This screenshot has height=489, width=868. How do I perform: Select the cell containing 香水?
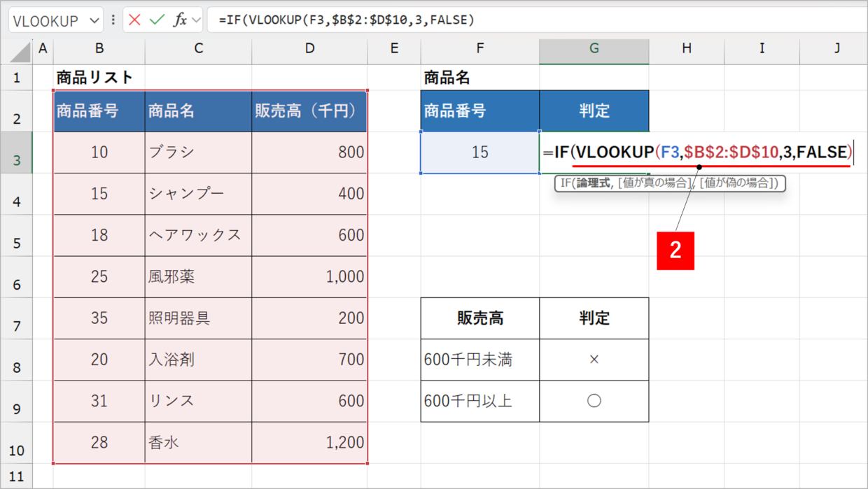[199, 442]
